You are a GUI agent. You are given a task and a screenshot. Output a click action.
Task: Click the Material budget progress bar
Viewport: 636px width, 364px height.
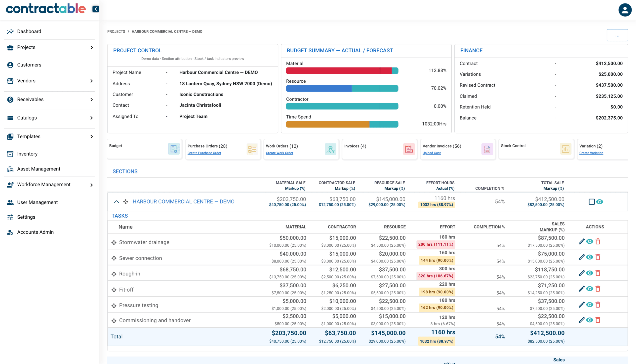pos(342,71)
